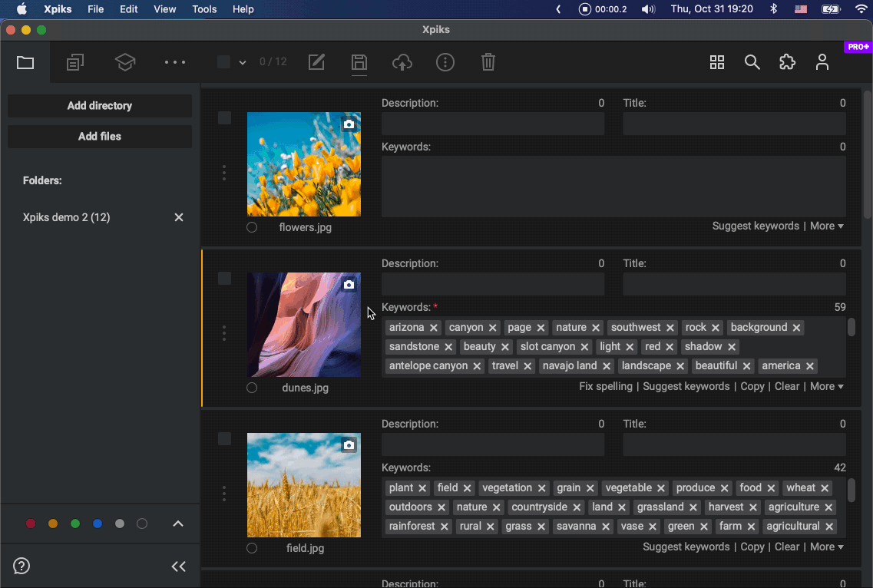
Task: Remove the 'arizona' keyword tag
Action: (434, 328)
